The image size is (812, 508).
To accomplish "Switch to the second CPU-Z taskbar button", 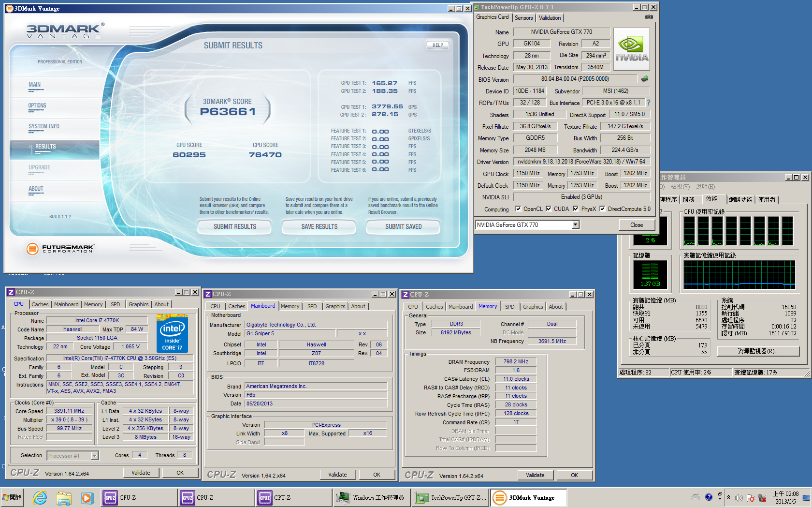I will tap(217, 497).
